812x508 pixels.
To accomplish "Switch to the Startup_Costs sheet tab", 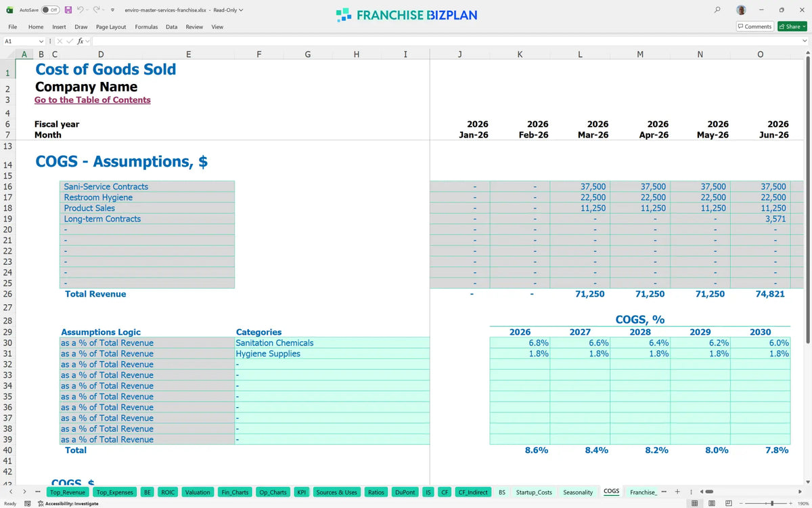I will coord(534,492).
